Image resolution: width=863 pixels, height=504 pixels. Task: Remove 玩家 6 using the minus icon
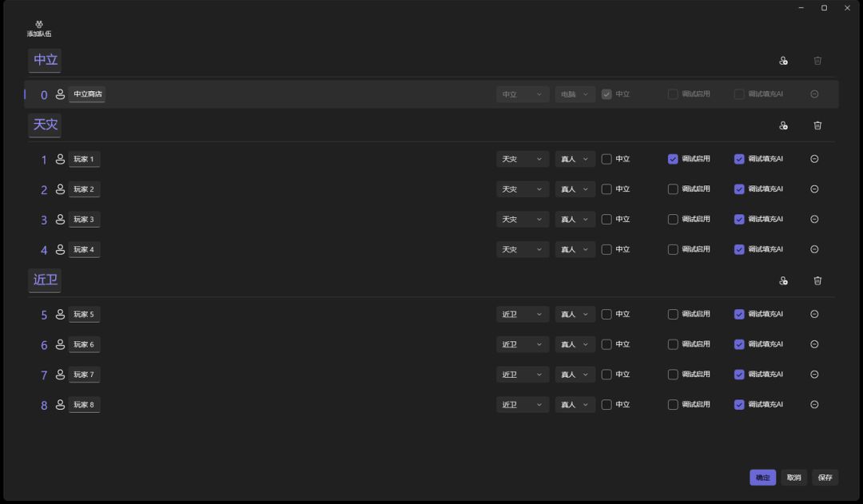click(814, 344)
